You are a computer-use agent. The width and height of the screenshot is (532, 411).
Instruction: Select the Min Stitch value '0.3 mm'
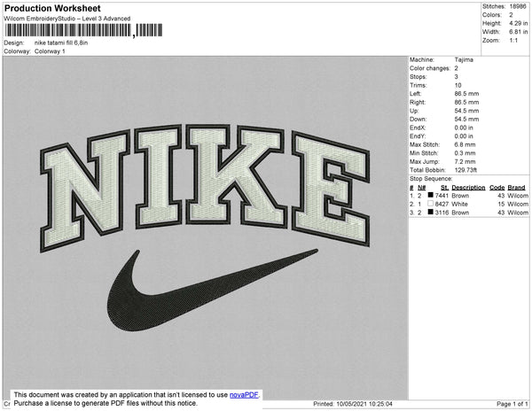click(x=465, y=153)
